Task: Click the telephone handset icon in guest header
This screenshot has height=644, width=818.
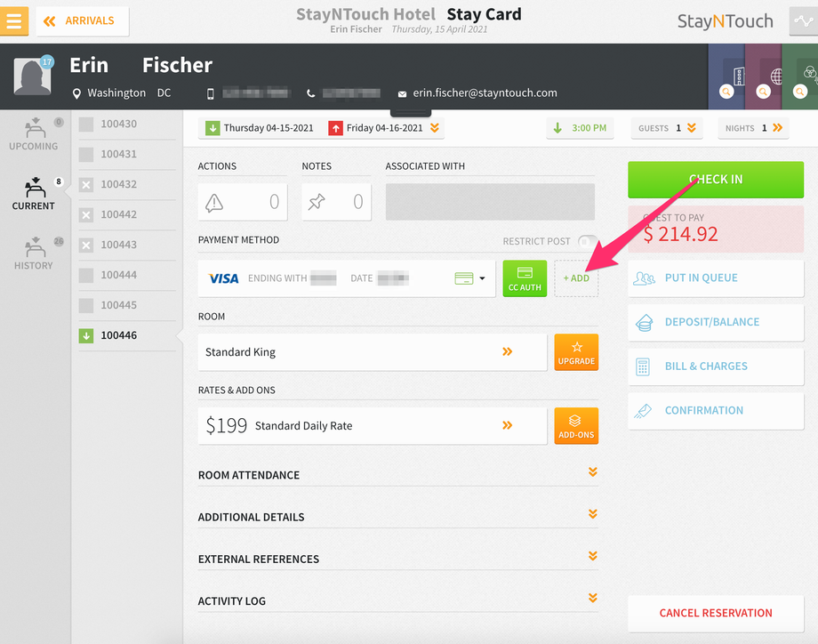Action: coord(311,94)
